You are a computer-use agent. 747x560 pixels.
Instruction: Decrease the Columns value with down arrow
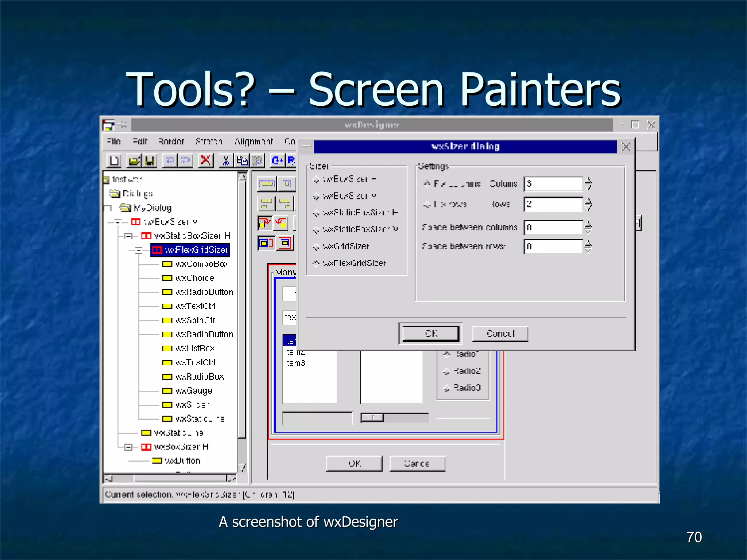click(x=588, y=187)
